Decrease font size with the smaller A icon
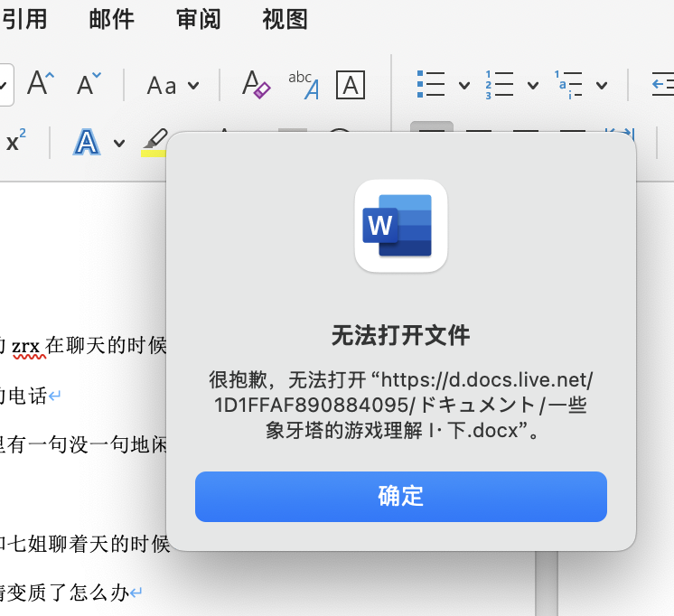674x616 pixels. (89, 83)
